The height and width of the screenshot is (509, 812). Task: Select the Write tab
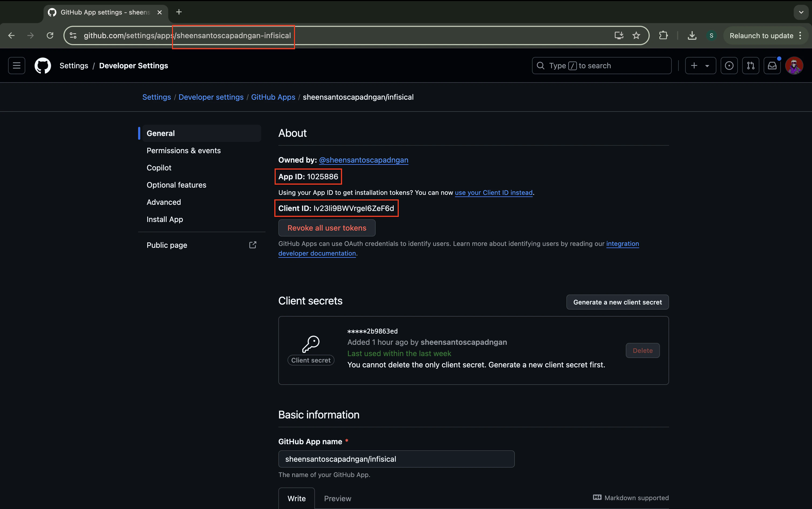296,498
